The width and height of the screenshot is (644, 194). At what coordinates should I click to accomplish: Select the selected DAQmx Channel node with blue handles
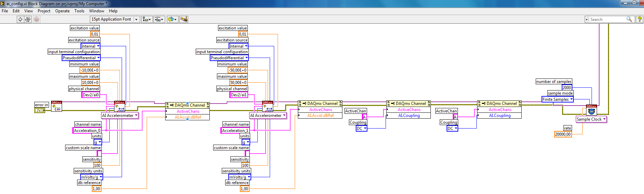tap(187, 111)
